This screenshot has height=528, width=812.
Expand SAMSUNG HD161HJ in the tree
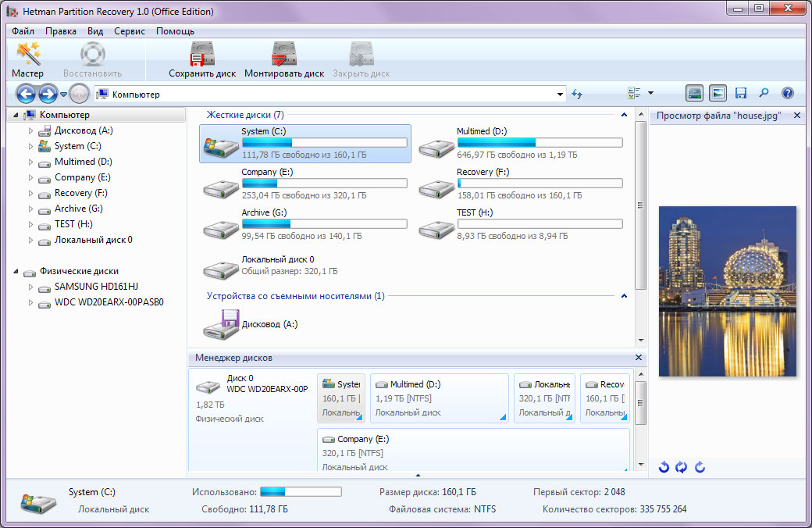[x=30, y=287]
